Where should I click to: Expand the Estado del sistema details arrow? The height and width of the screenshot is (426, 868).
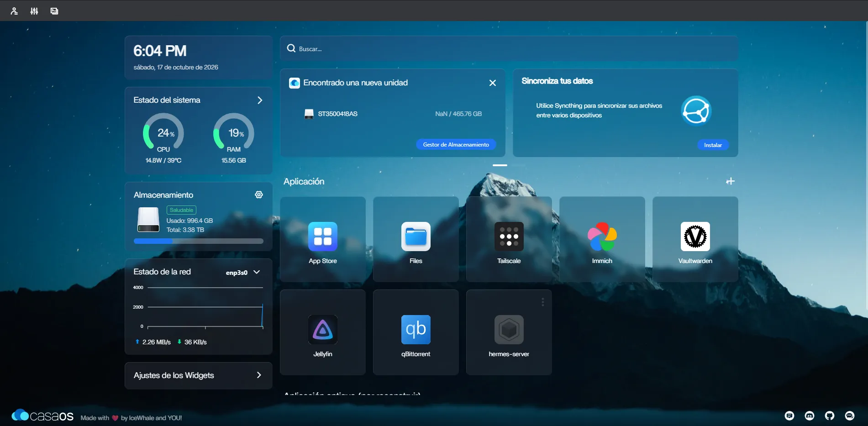pyautogui.click(x=260, y=100)
